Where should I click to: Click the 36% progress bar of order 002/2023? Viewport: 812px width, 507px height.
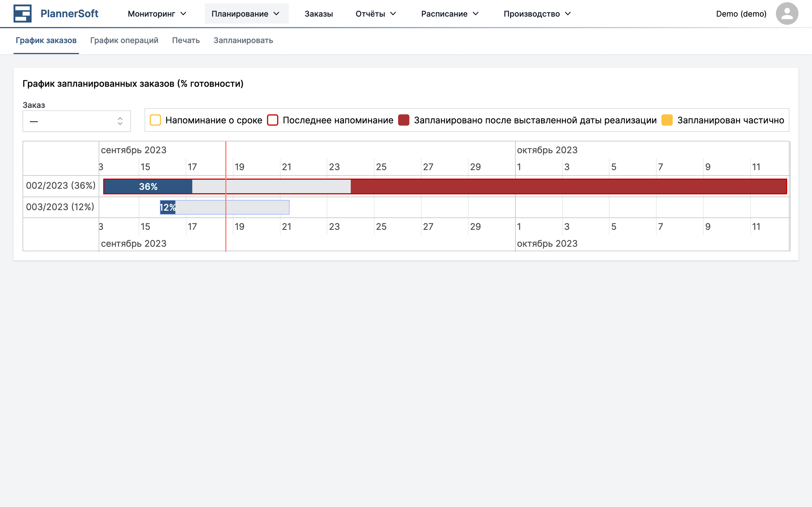(148, 186)
